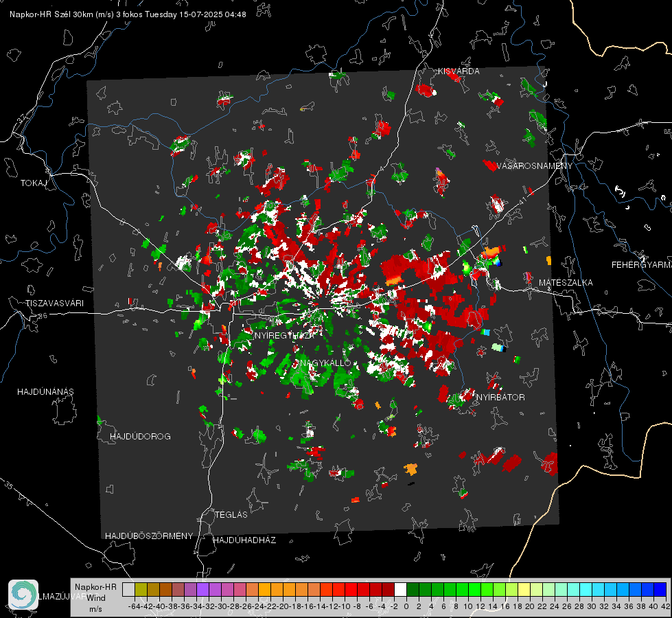
Task: Click the NAGYKÁLLÓ town label
Action: 325,363
